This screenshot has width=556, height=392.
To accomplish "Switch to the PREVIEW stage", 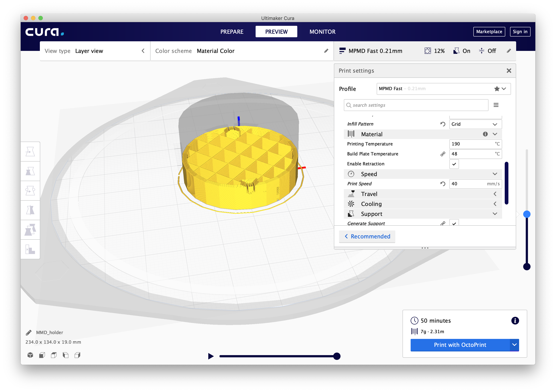I will pos(276,32).
